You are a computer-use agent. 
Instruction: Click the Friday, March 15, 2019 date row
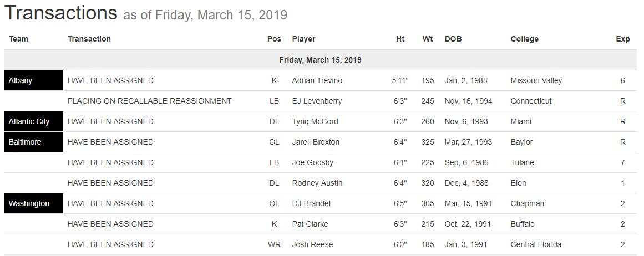[320, 60]
